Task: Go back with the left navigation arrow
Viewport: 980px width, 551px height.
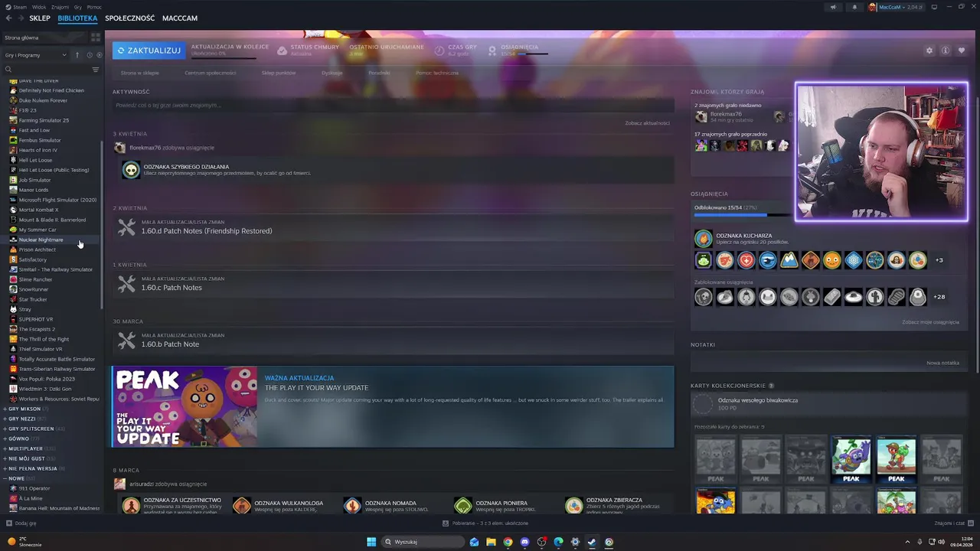Action: pyautogui.click(x=9, y=18)
